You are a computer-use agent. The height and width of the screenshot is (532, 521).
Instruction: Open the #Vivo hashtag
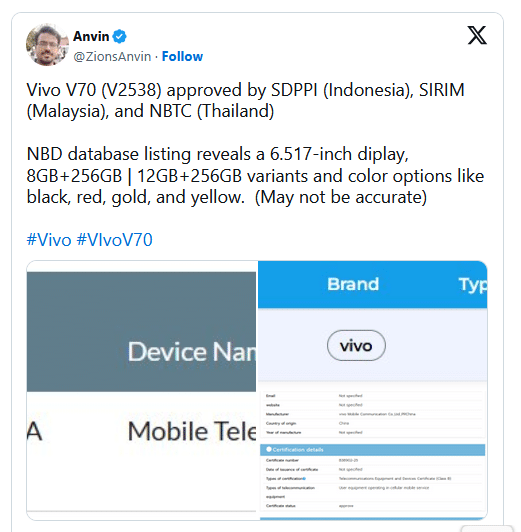49,240
